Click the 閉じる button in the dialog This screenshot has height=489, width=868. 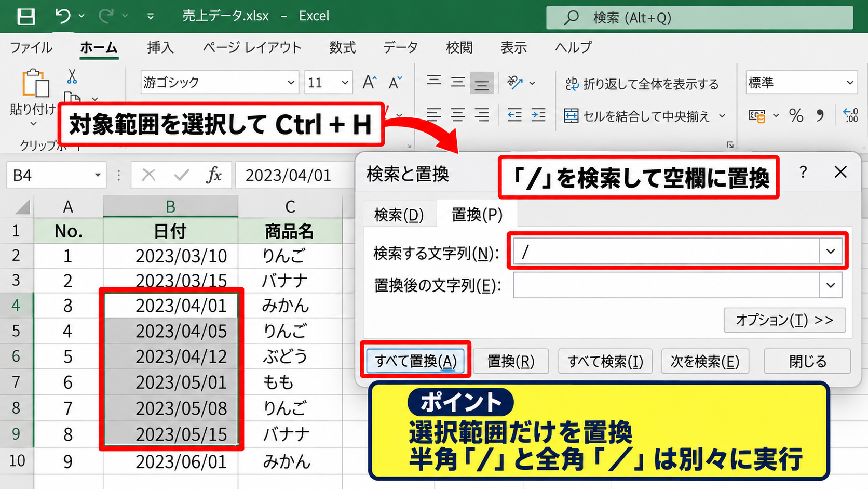(807, 361)
